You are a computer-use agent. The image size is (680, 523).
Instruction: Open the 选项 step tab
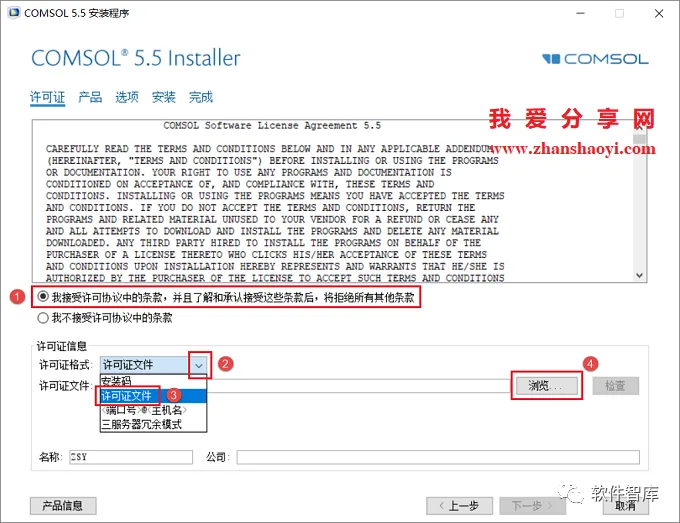[127, 97]
